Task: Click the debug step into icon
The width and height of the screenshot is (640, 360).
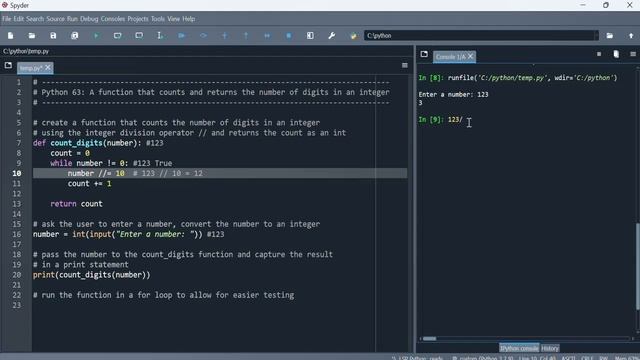Action: point(224,36)
